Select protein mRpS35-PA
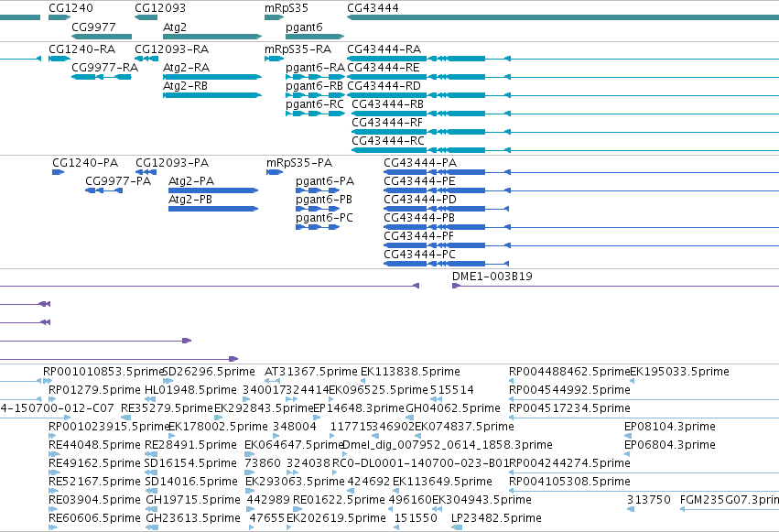 point(275,172)
